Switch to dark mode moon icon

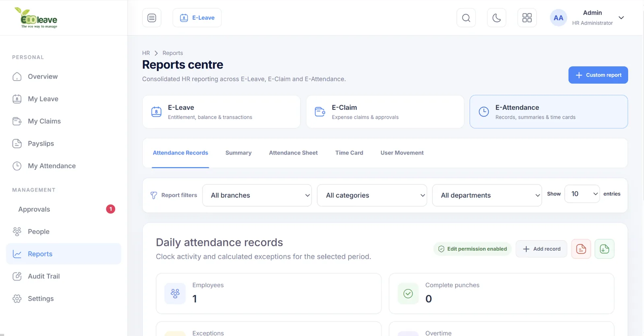pos(497,18)
